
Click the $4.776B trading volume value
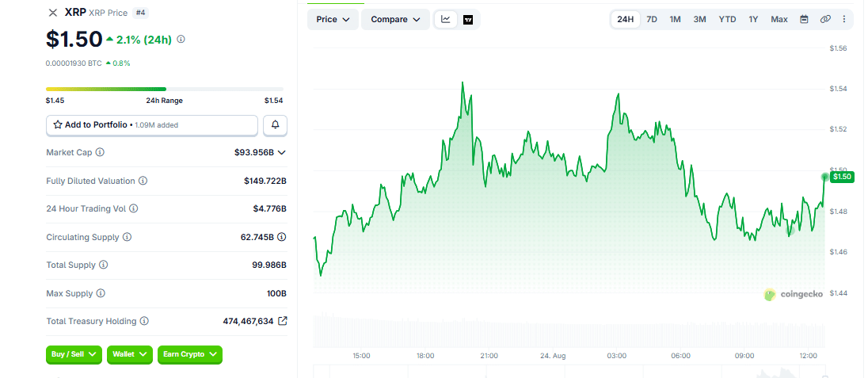[x=269, y=209]
